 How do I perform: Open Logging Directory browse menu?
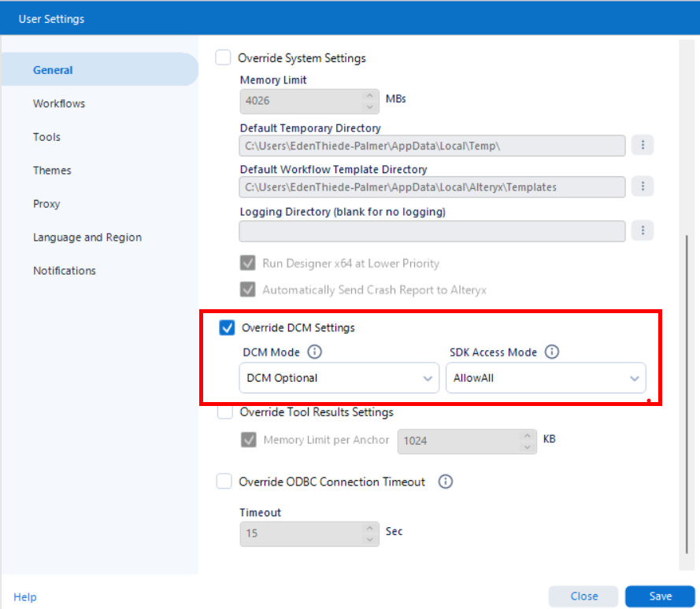pyautogui.click(x=643, y=231)
